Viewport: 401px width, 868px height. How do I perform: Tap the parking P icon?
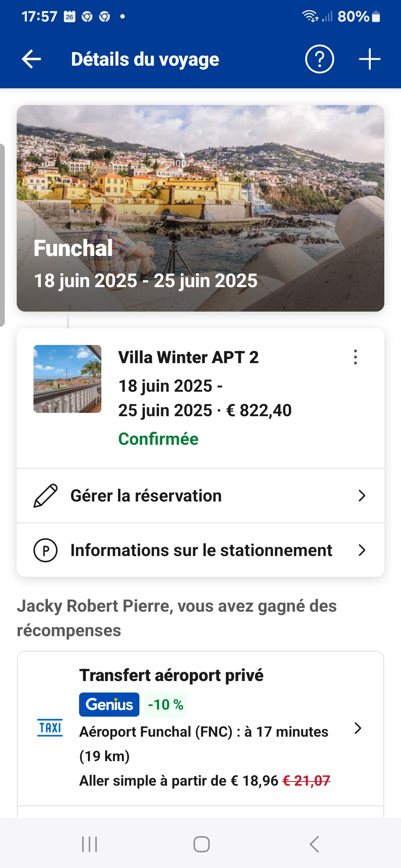pyautogui.click(x=45, y=550)
